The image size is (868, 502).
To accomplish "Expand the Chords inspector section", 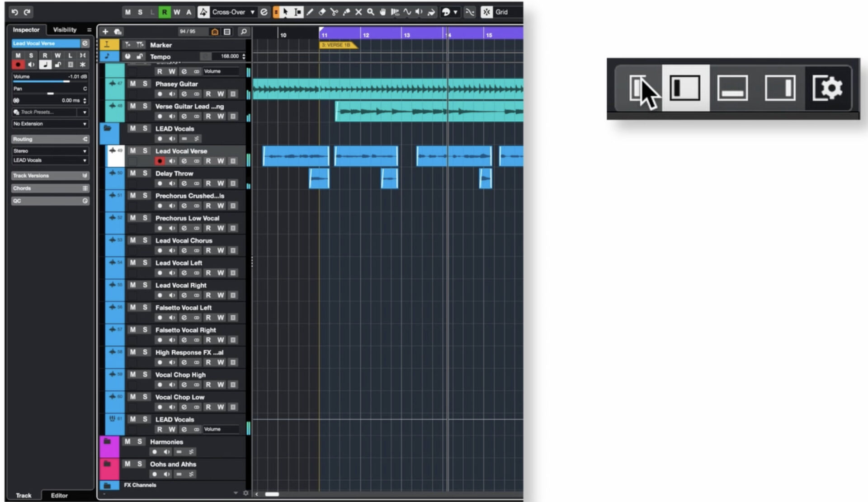I will pos(50,188).
